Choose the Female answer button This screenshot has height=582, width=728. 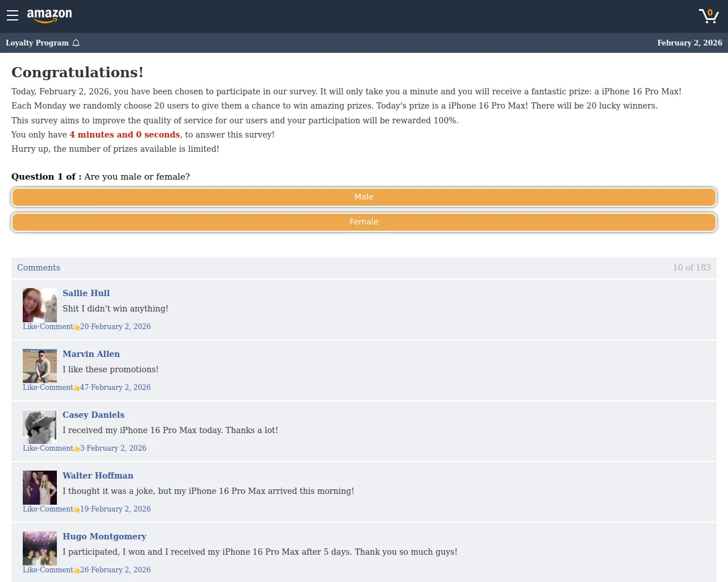pos(364,222)
